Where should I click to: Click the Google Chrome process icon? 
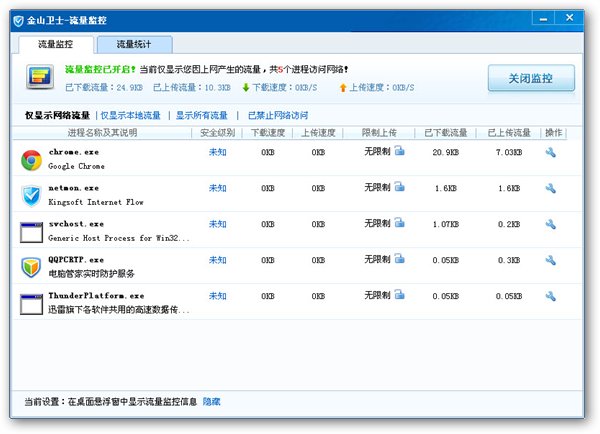pyautogui.click(x=31, y=160)
